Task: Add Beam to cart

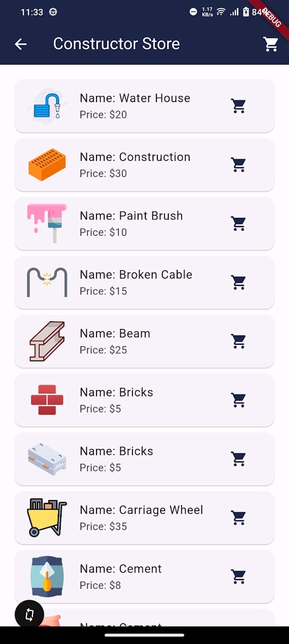Action: [238, 341]
